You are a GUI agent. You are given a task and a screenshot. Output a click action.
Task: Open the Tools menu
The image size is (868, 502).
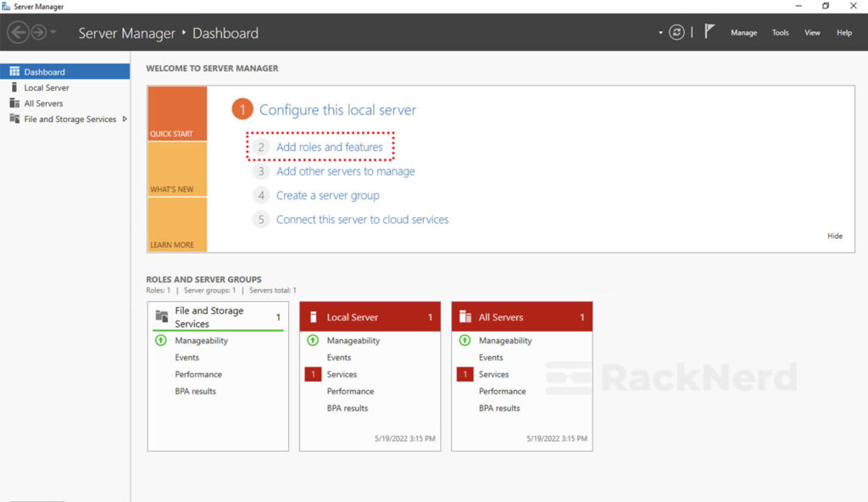(x=780, y=32)
